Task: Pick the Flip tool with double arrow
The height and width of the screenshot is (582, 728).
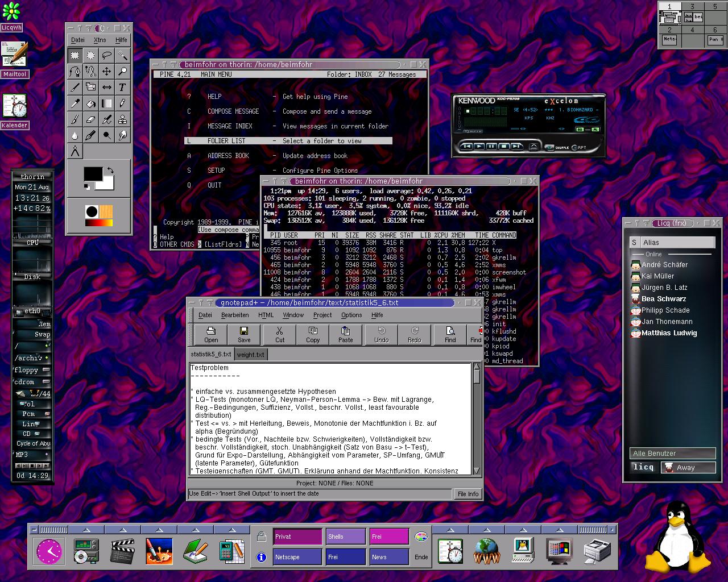Action: coord(106,87)
